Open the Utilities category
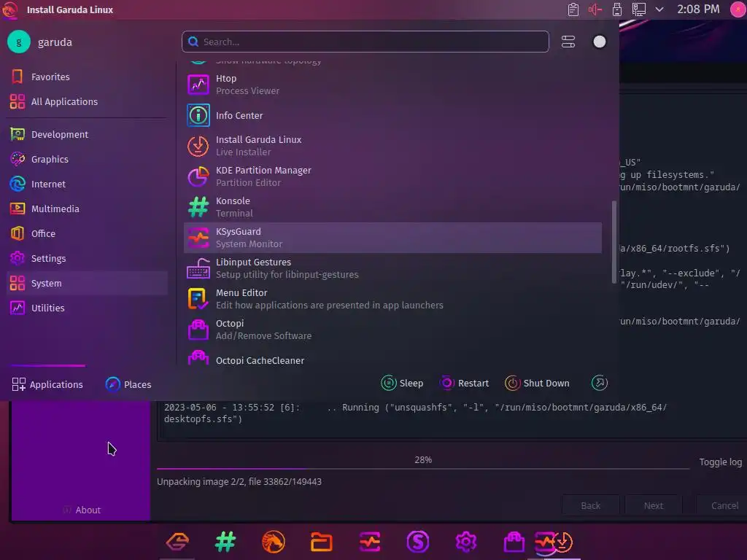The image size is (747, 560). pos(88,308)
